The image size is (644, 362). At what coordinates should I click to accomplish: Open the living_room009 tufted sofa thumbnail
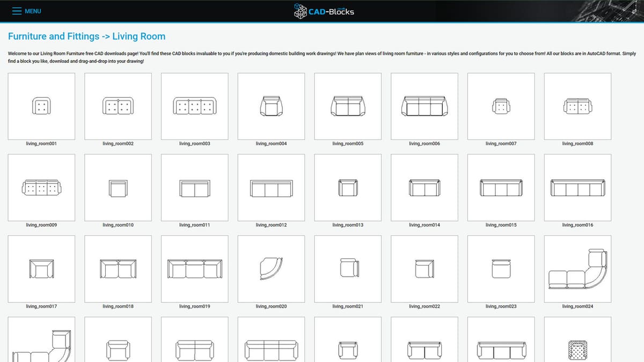pyautogui.click(x=41, y=188)
